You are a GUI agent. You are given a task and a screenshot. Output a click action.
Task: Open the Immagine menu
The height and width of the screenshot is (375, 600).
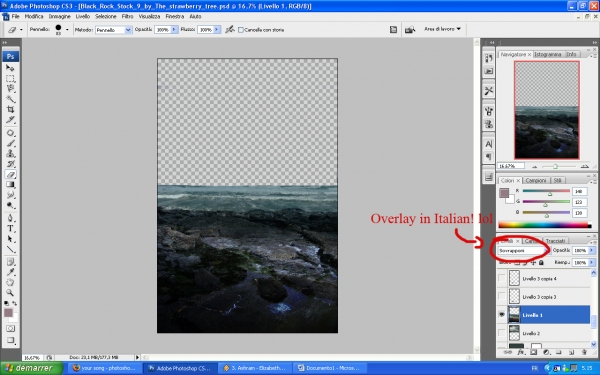(59, 16)
